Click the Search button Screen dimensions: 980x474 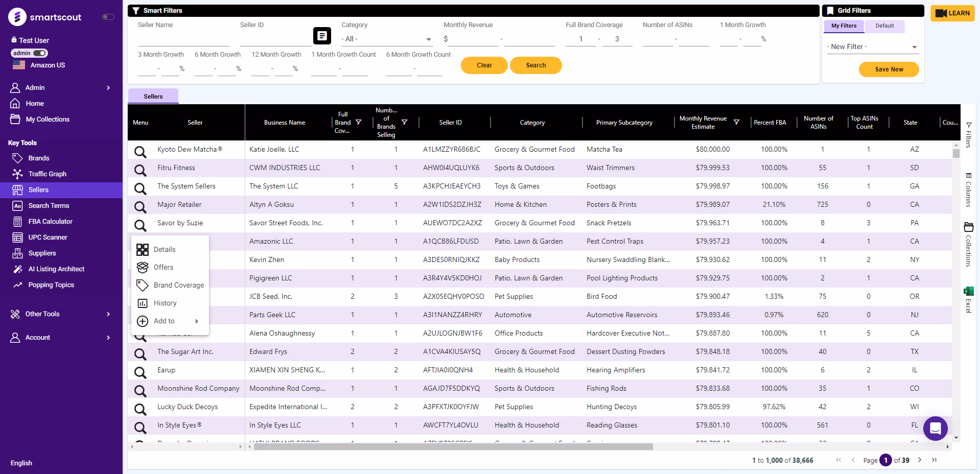[x=536, y=65]
